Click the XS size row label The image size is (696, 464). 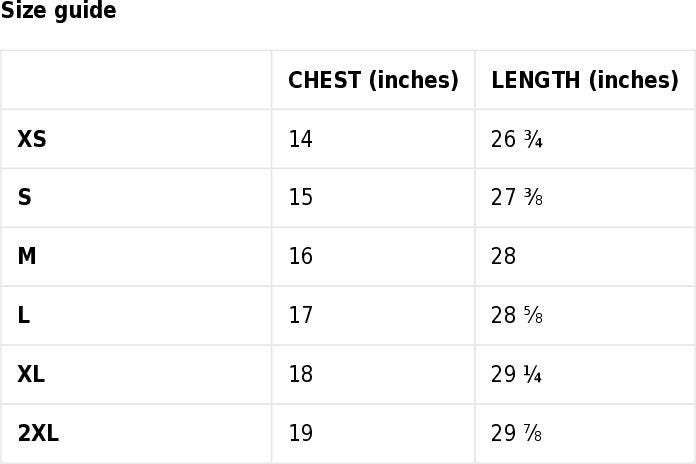click(x=32, y=139)
